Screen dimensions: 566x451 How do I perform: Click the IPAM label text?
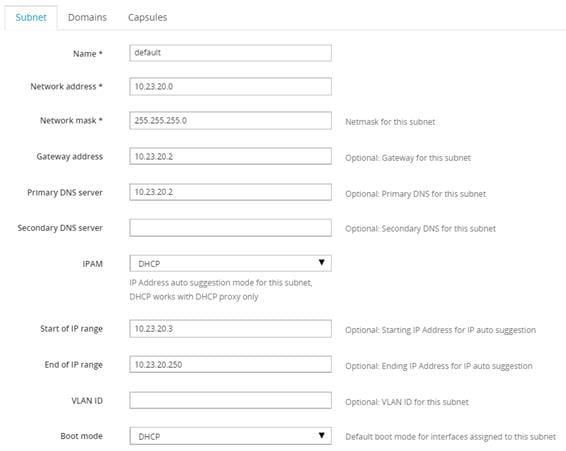point(93,264)
